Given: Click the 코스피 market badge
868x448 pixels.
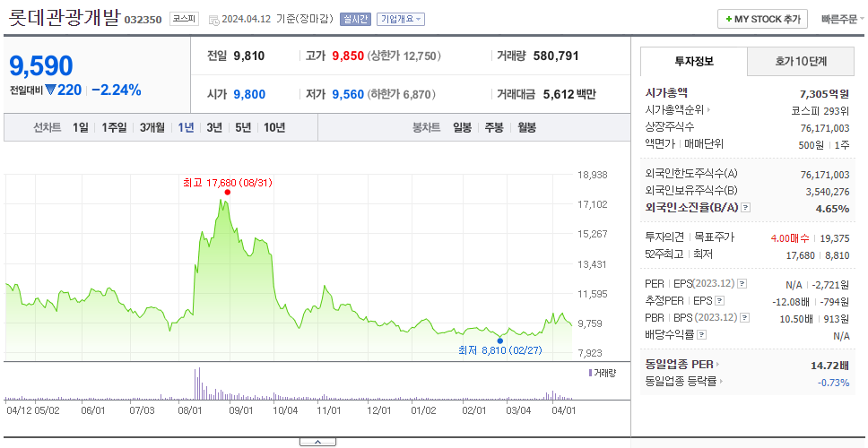Looking at the screenshot, I should point(184,19).
